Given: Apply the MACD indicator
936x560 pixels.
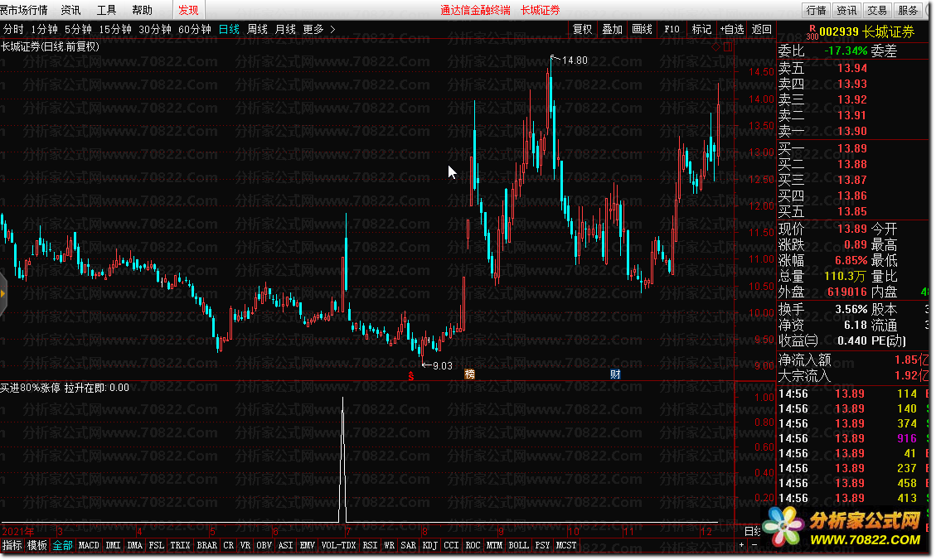Looking at the screenshot, I should tap(89, 545).
